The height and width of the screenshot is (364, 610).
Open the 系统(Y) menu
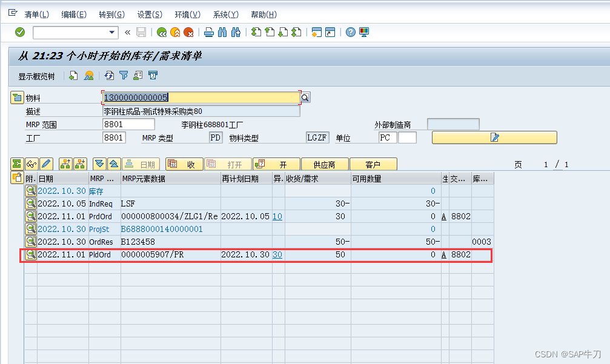(225, 15)
